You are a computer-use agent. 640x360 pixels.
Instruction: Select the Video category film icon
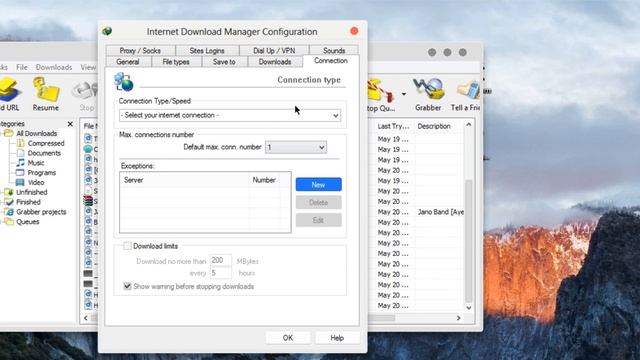pyautogui.click(x=20, y=182)
